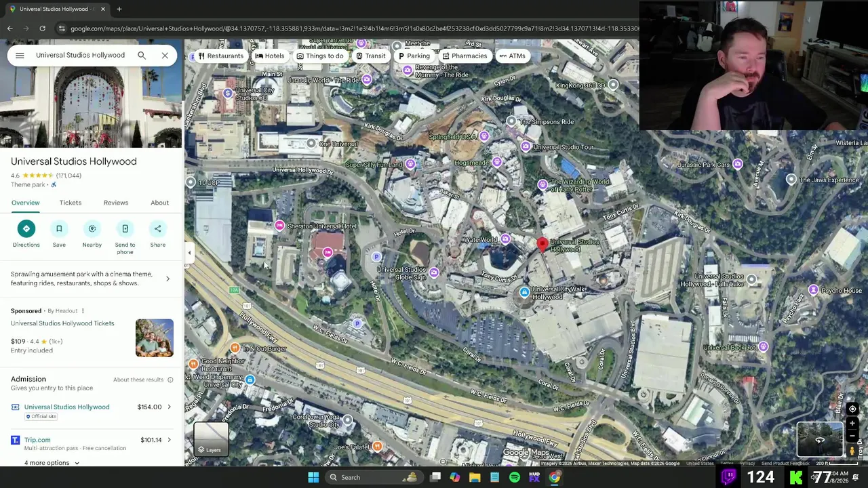
Task: Select the Sheraton Universal Hotel marker
Action: point(279,225)
